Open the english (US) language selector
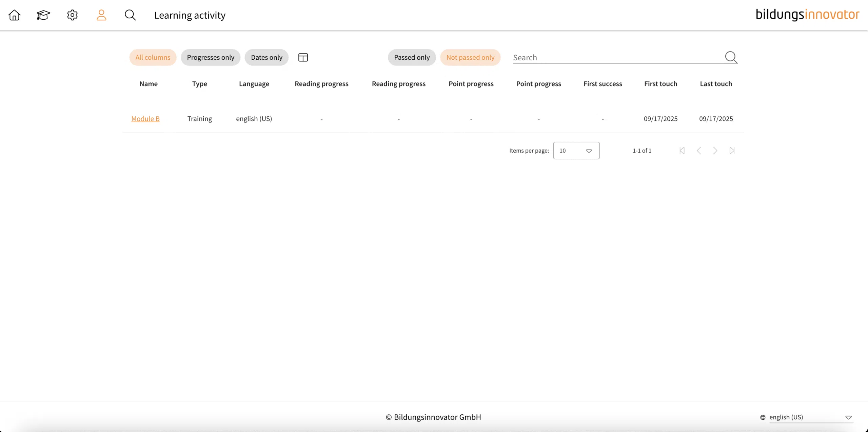 (x=810, y=417)
